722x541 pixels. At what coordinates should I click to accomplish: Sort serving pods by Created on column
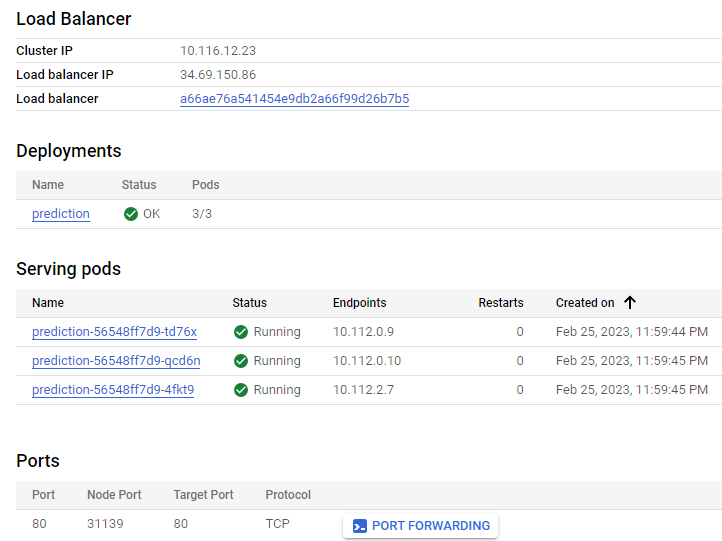(x=585, y=302)
